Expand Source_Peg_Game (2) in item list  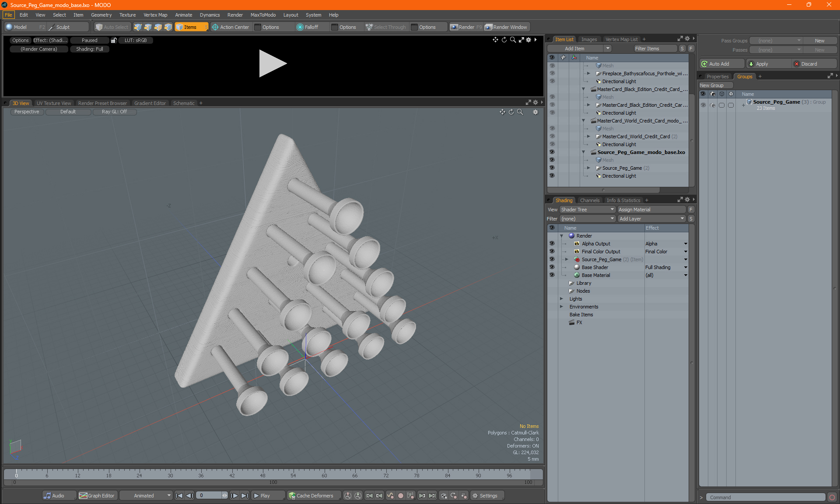pos(589,168)
